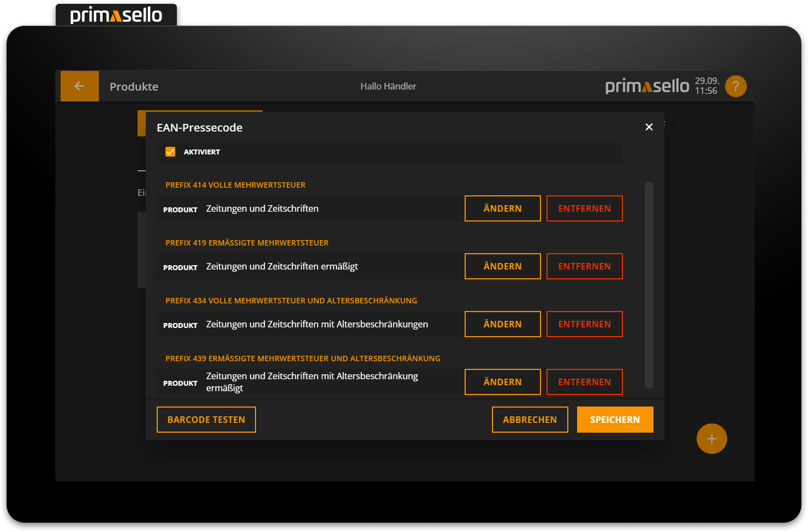
Task: Click ENTFERNEN for Prefix 434 product
Action: 584,324
